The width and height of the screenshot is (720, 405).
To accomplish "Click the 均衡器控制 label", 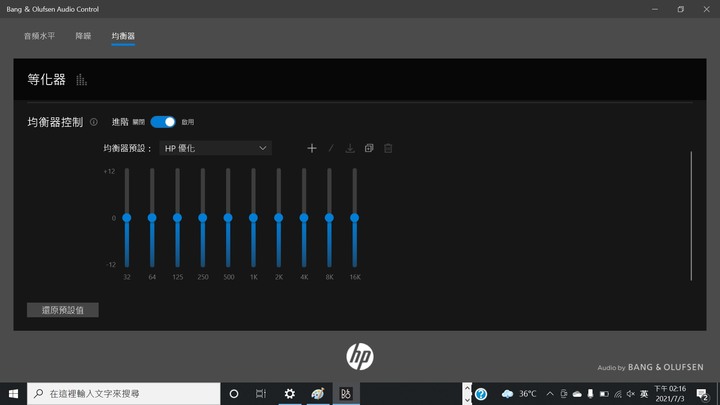I will [55, 122].
